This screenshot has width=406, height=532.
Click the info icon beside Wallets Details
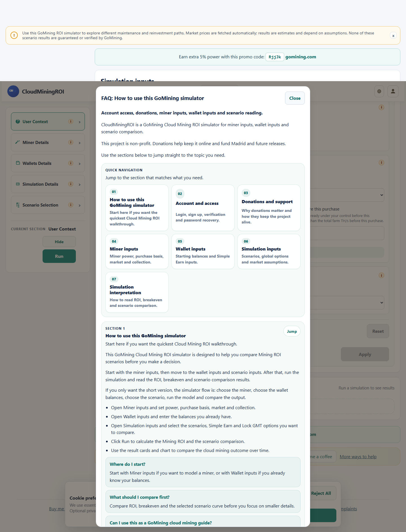(x=71, y=163)
